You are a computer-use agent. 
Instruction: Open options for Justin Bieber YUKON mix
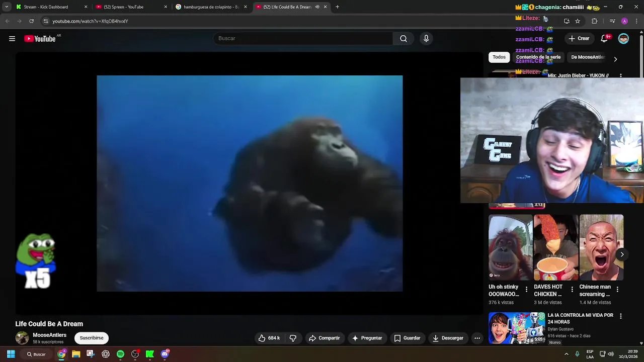pyautogui.click(x=620, y=75)
